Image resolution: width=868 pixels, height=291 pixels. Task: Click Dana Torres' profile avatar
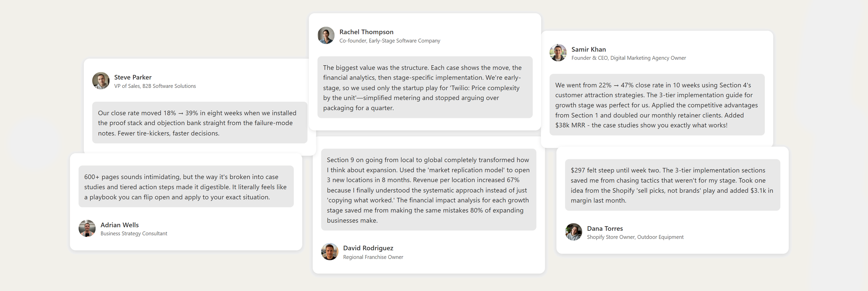(573, 232)
